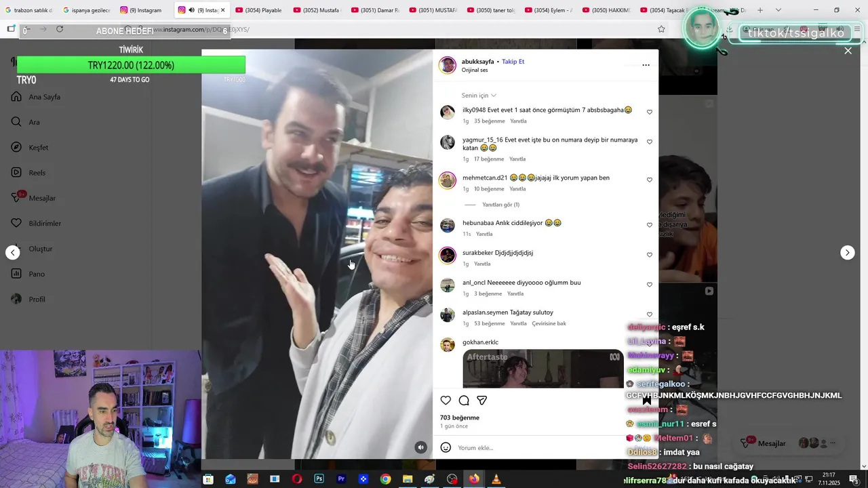This screenshot has width=868, height=488.
Task: Click the comment bubble icon
Action: [x=464, y=401]
